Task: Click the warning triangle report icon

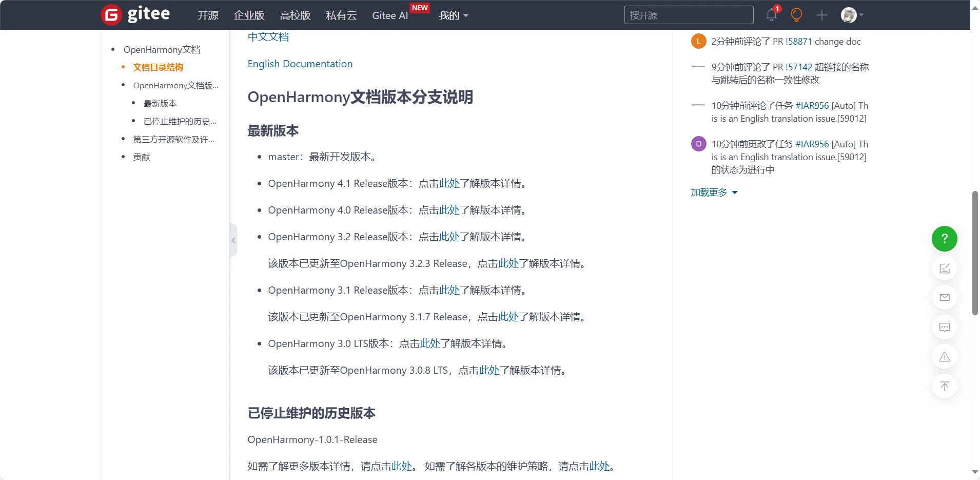Action: coord(944,357)
